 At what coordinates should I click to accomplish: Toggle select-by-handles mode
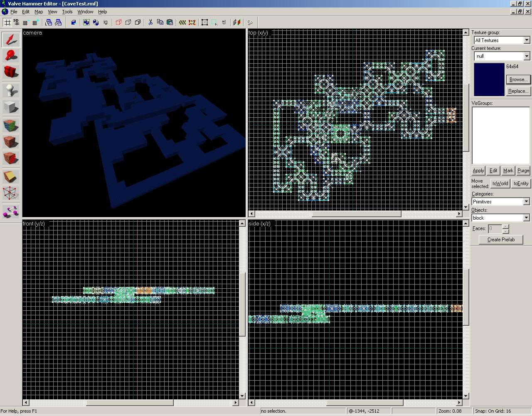click(x=204, y=22)
